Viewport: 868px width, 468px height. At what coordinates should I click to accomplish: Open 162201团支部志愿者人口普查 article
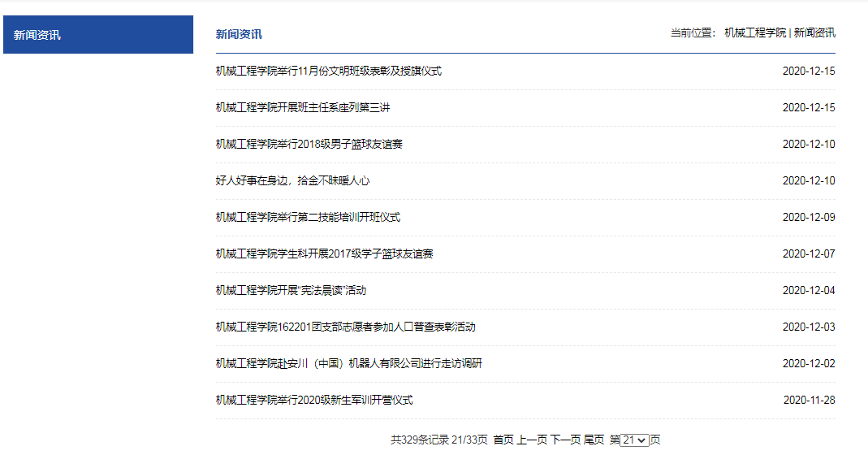tap(345, 327)
